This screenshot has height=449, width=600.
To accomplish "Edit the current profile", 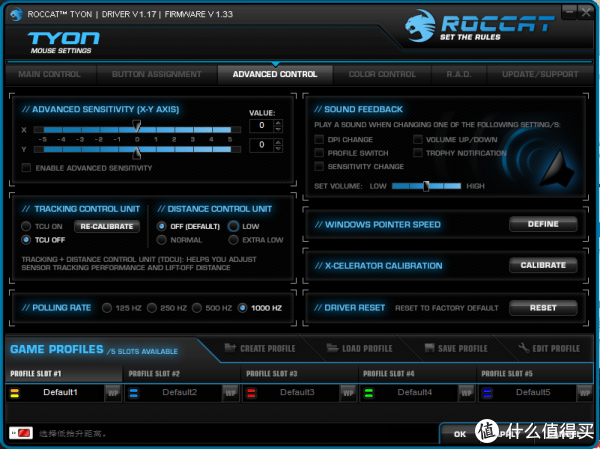I will (549, 348).
